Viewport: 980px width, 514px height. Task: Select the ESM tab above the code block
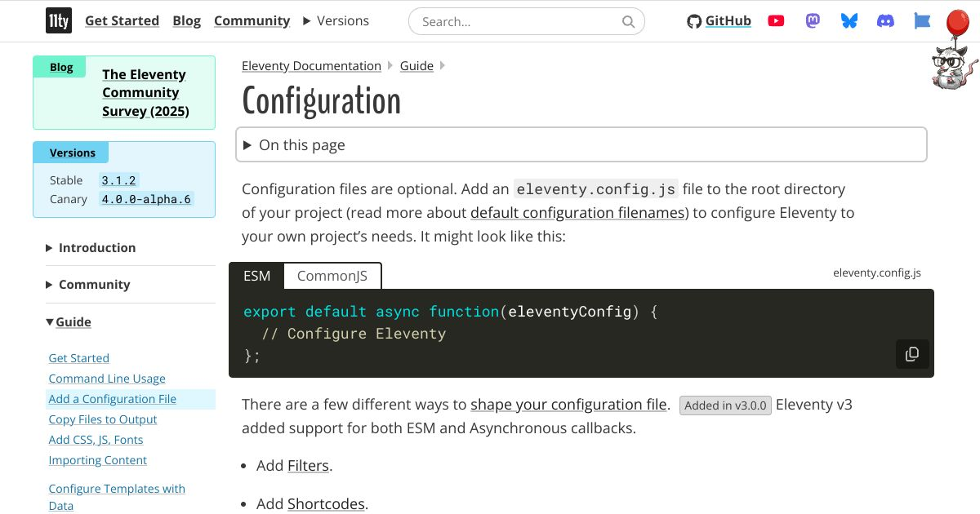[256, 276]
